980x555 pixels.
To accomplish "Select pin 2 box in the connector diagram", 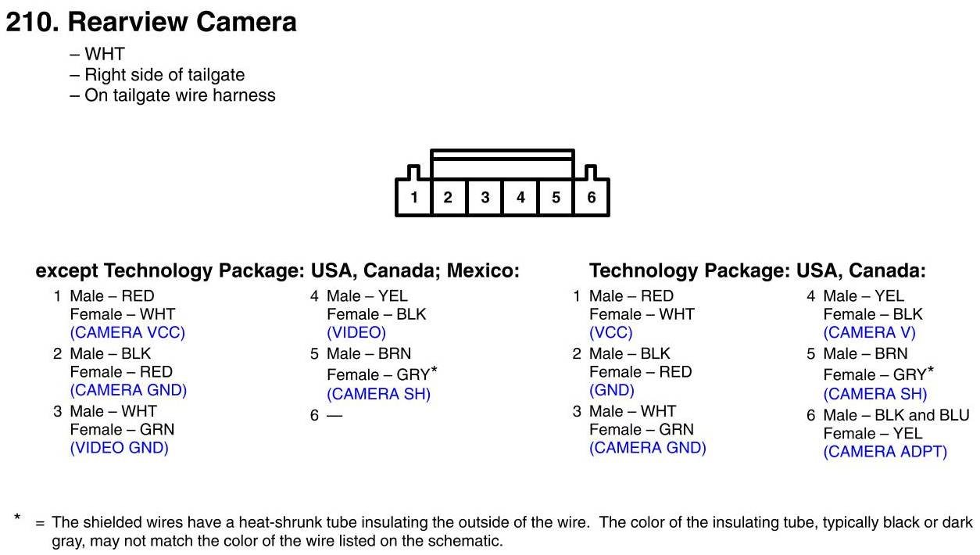I will (x=448, y=198).
